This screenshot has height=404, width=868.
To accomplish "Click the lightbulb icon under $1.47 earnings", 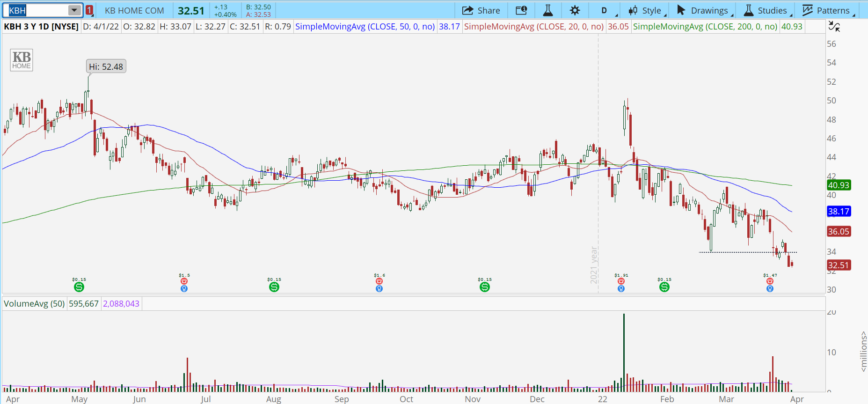I will click(x=770, y=289).
